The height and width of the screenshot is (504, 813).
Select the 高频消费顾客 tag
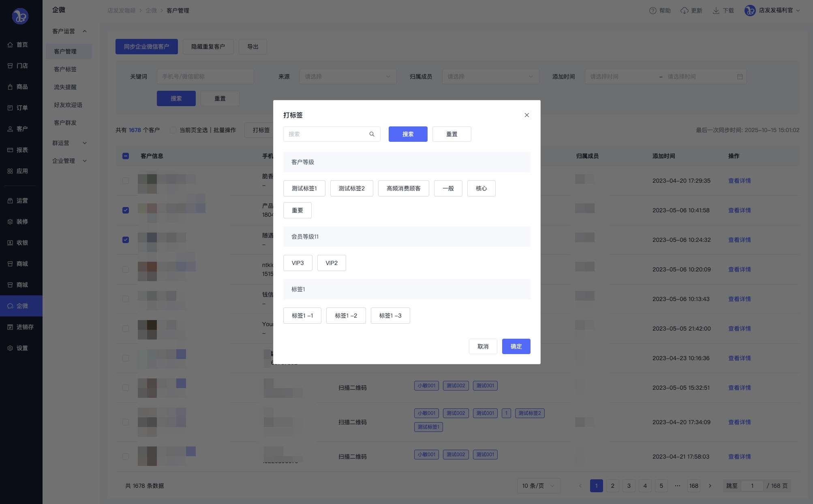403,188
